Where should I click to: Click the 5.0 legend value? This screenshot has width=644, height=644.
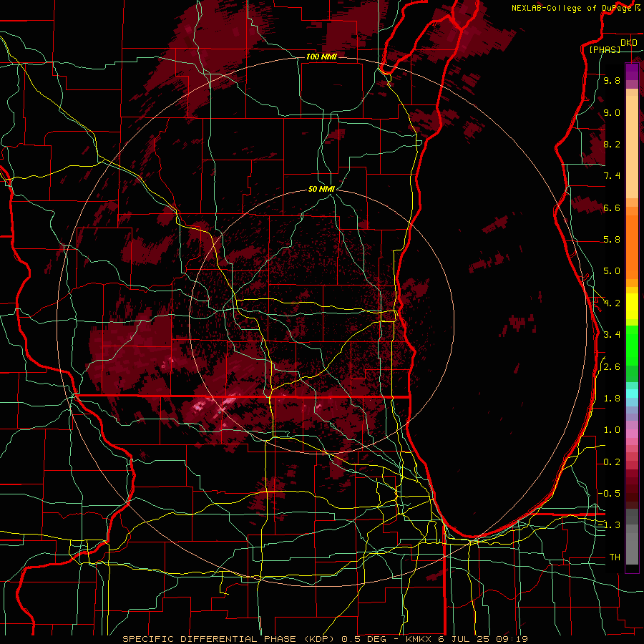coord(612,271)
